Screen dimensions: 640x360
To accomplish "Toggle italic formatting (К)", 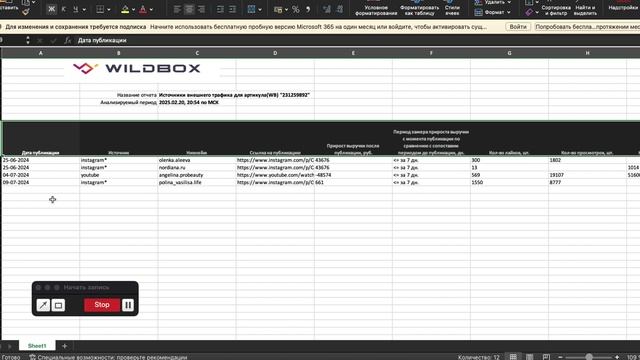I will point(63,9).
